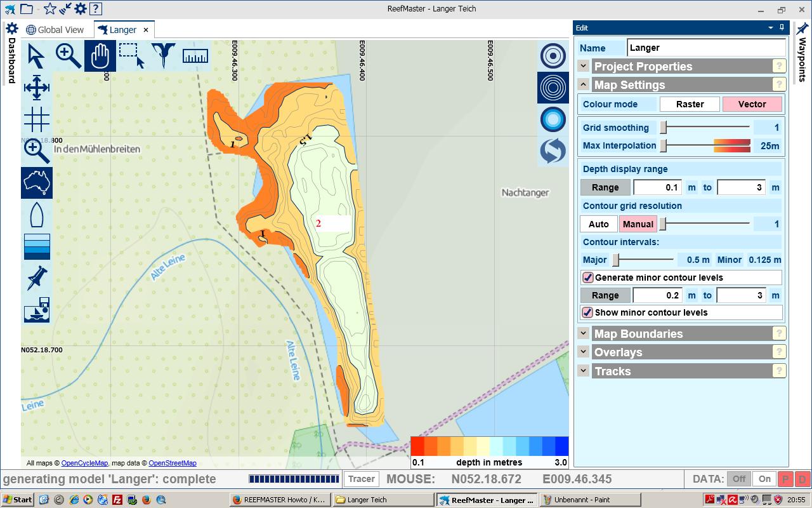Click the target dot circle icon

(x=553, y=56)
